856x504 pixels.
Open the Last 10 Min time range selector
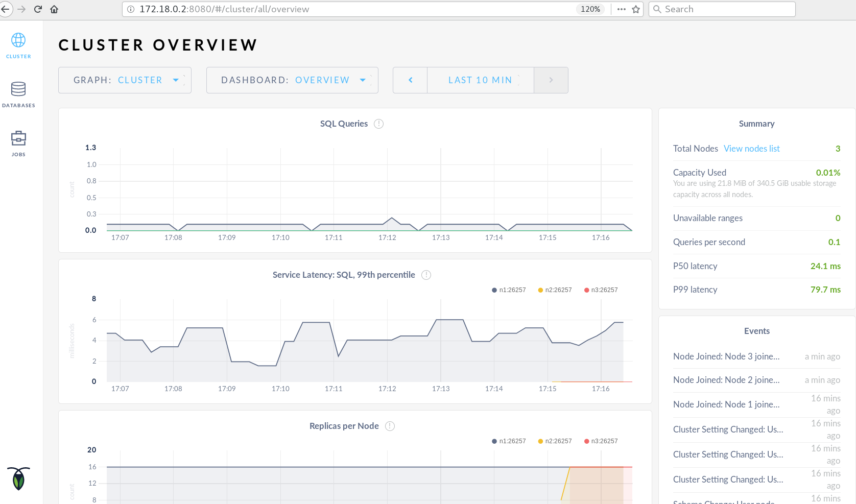pos(480,80)
